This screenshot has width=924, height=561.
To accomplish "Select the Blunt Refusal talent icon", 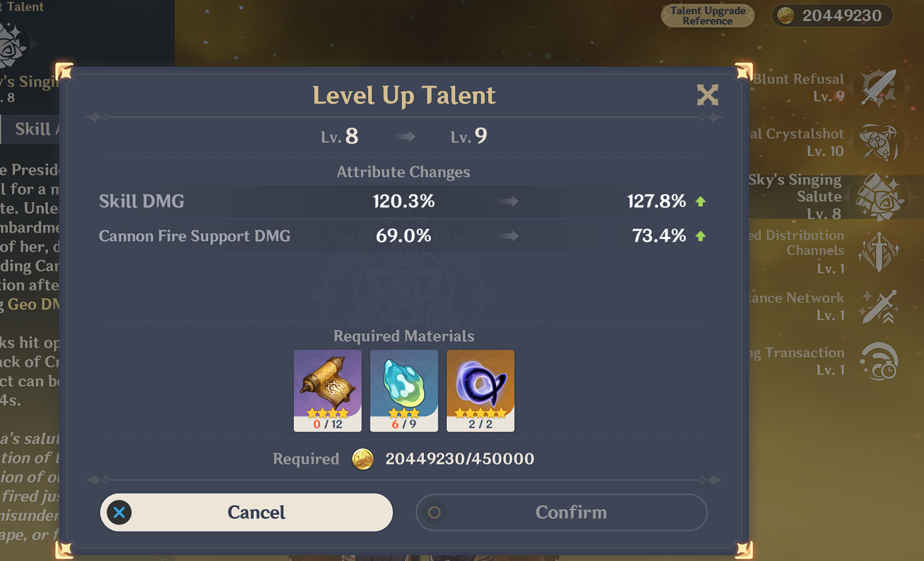I will point(879,88).
